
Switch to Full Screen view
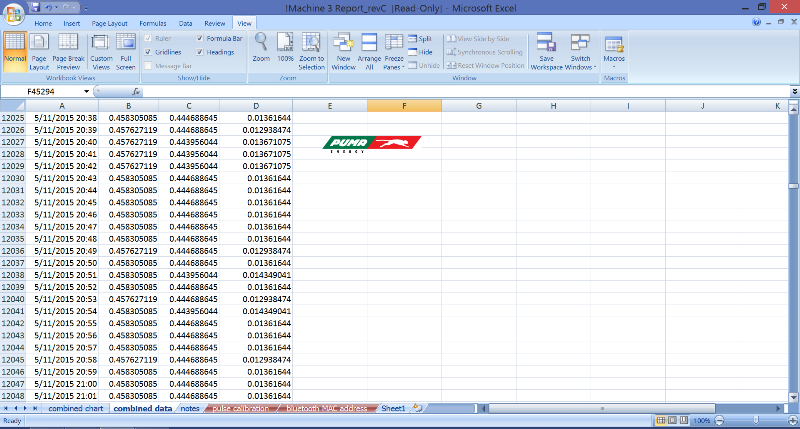(x=126, y=51)
